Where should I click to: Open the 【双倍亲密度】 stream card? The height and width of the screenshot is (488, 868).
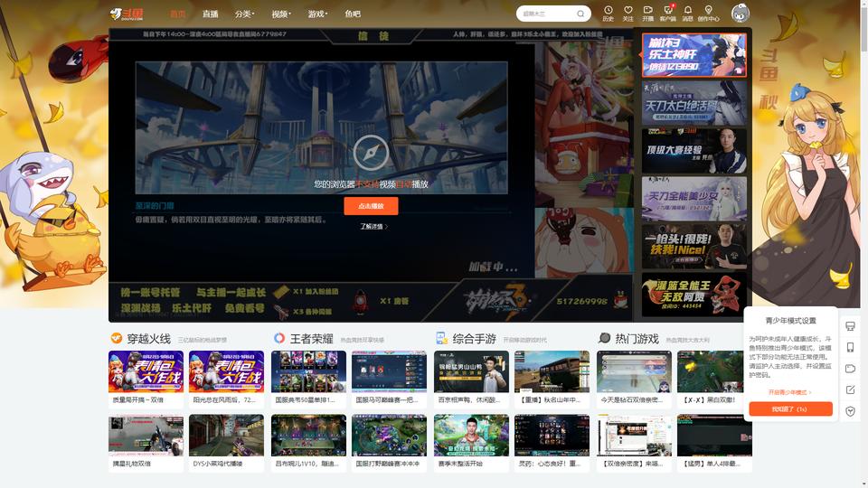[634, 443]
